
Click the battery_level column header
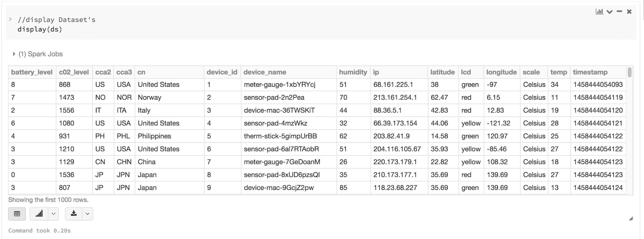point(32,72)
